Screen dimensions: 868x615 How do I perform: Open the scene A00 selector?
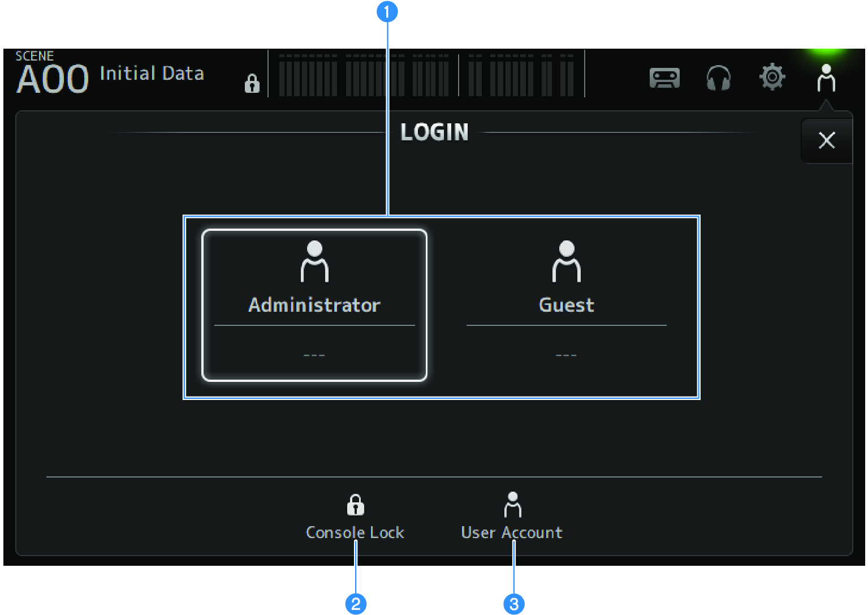pos(53,78)
